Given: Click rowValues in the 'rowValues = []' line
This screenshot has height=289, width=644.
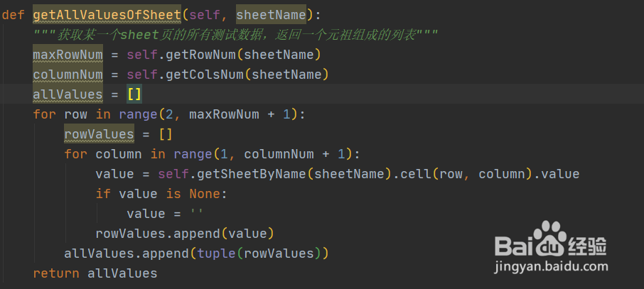Looking at the screenshot, I should tap(99, 134).
